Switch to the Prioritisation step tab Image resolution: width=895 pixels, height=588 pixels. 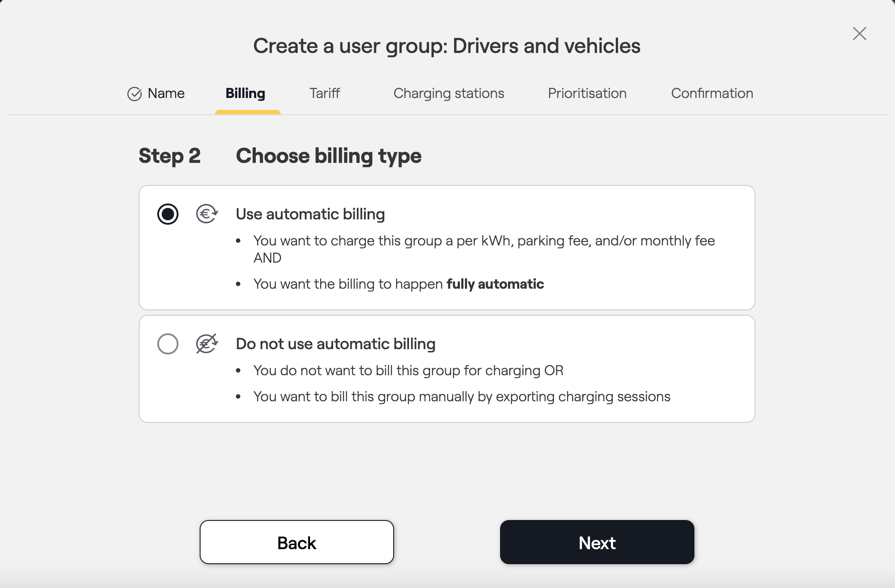tap(587, 94)
